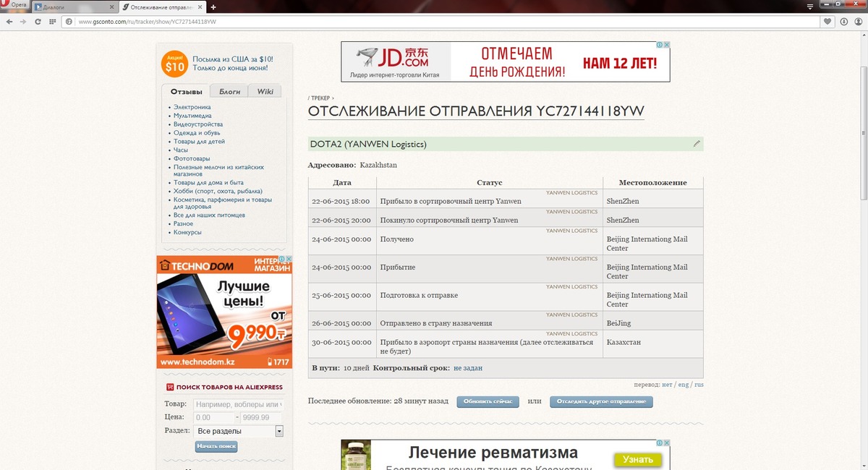The image size is (868, 470).
Task: Switch to the 'Диалоги' browser tab
Action: (71, 7)
